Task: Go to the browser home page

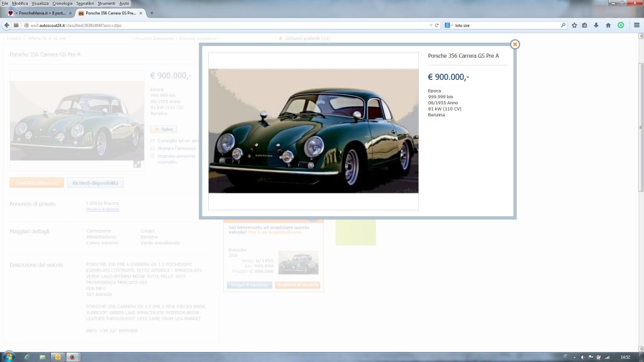Action: coord(608,25)
